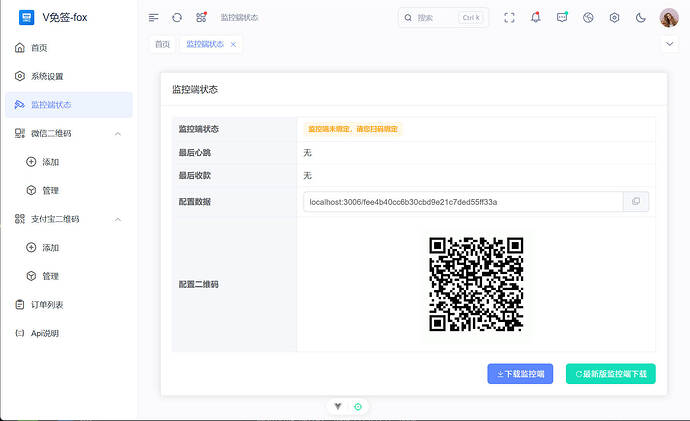Open 系统设置 in sidebar
The height and width of the screenshot is (421, 690).
pyautogui.click(x=69, y=76)
